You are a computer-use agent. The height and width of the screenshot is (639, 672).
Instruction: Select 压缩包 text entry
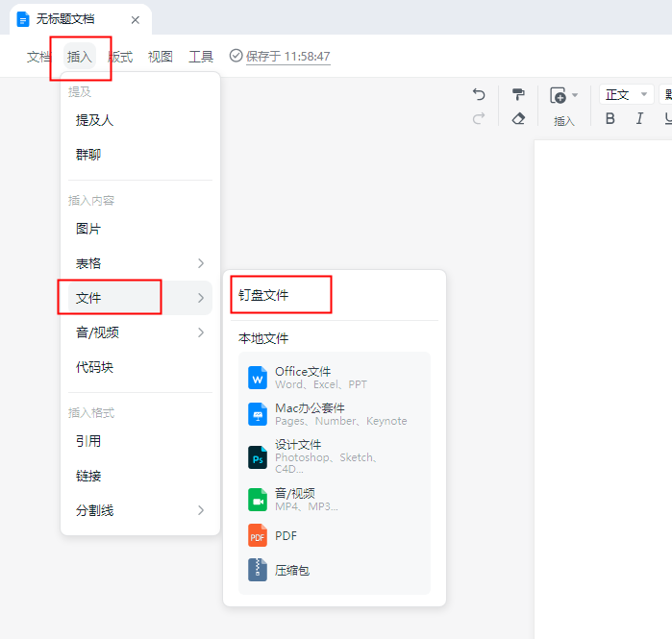click(x=292, y=571)
